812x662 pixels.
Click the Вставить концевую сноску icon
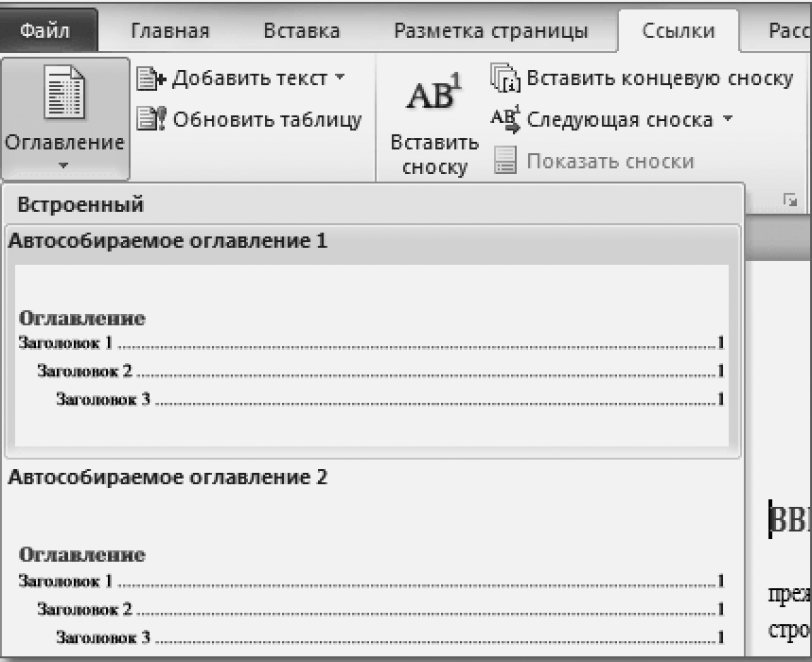pos(506,78)
